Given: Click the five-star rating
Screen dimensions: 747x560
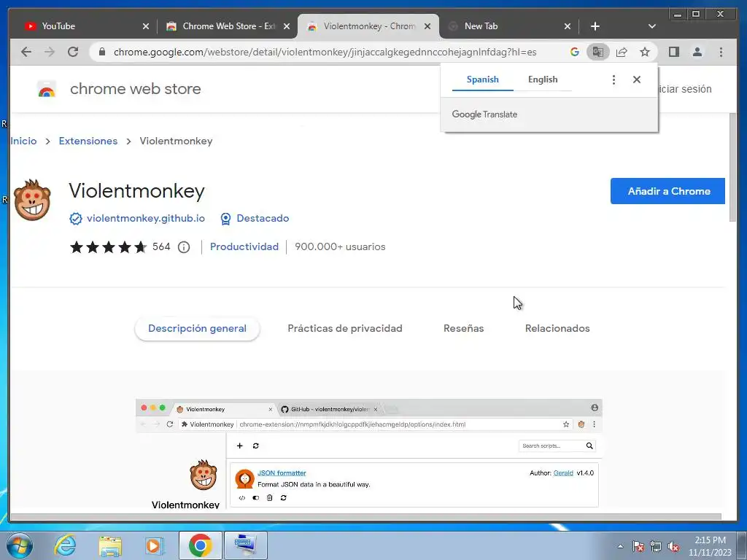Looking at the screenshot, I should pyautogui.click(x=109, y=246).
